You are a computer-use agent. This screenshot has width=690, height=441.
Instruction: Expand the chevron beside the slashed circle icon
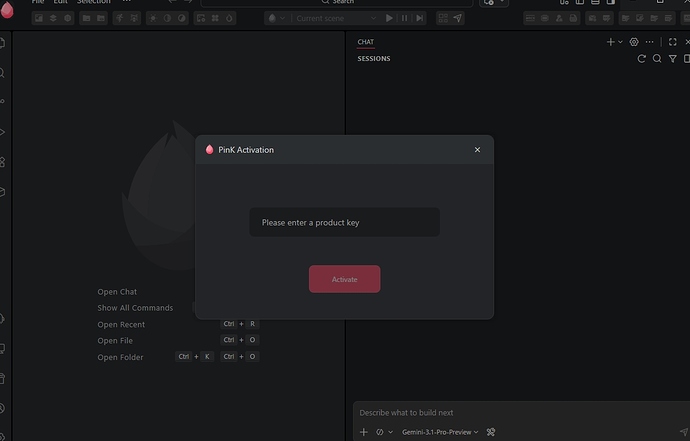tap(390, 432)
